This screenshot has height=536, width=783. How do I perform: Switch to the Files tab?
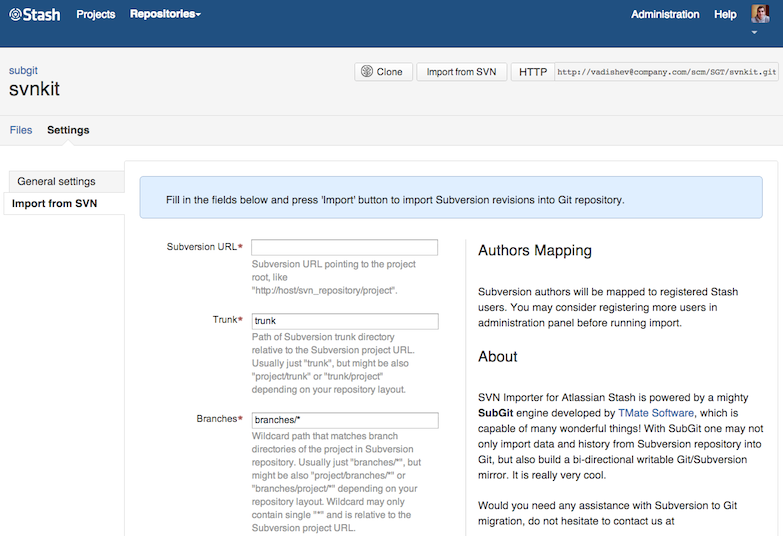[21, 130]
